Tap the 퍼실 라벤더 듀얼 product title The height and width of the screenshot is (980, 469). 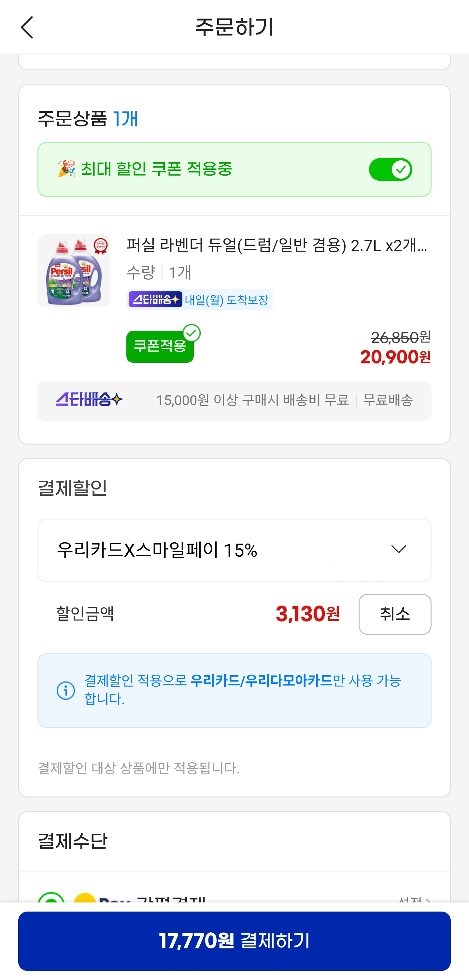point(277,246)
